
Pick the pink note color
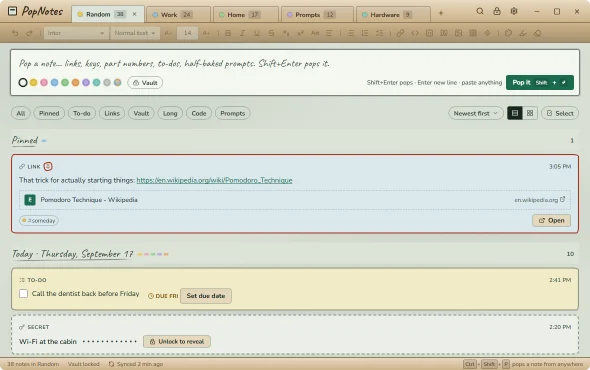click(x=44, y=82)
